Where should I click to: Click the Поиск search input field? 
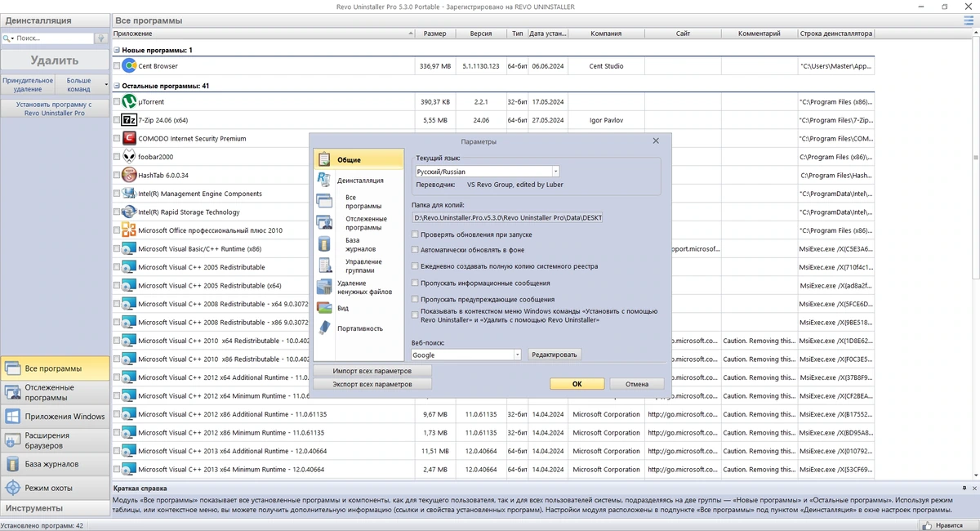(54, 38)
